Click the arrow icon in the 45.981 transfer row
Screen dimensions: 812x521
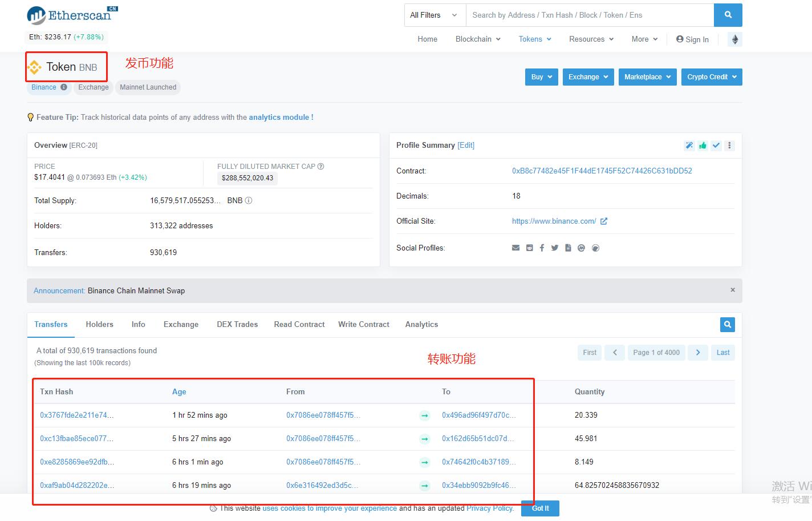(x=425, y=439)
